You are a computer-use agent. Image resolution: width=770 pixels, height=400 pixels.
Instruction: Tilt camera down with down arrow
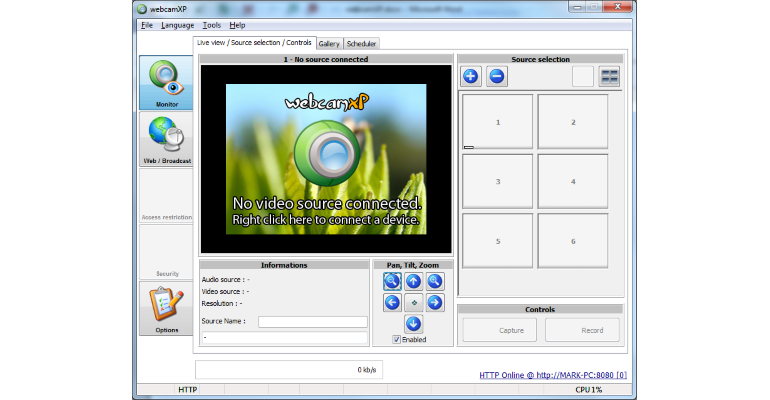pyautogui.click(x=413, y=323)
